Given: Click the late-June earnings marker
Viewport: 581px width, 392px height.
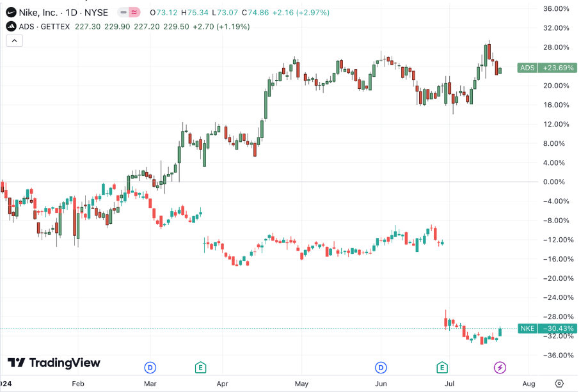Looking at the screenshot, I should click(442, 367).
